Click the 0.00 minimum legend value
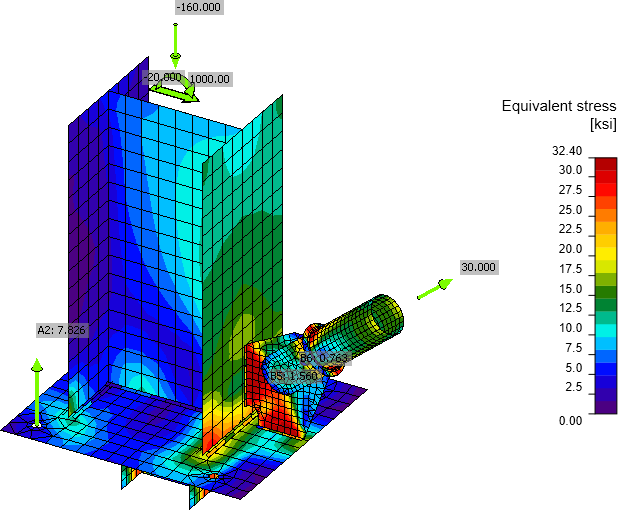The image size is (620, 513). [570, 420]
